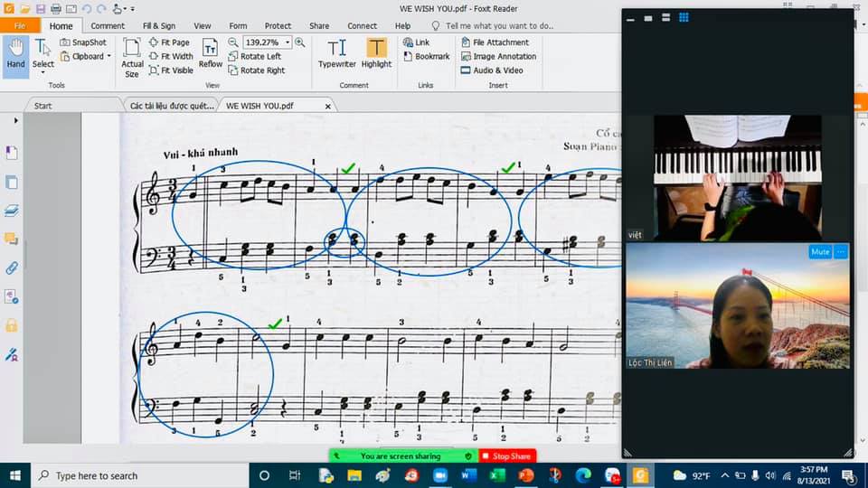Open Zoom from the taskbar

coord(440,475)
